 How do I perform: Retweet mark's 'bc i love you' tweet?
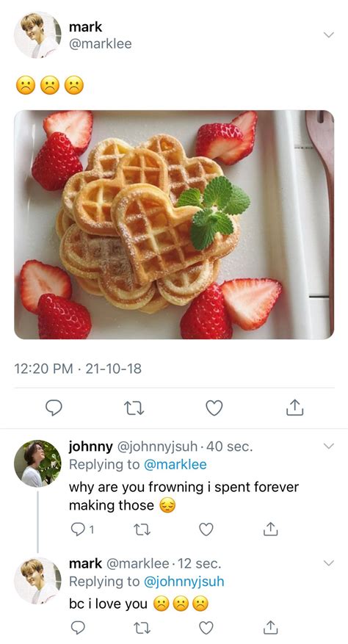pyautogui.click(x=142, y=628)
